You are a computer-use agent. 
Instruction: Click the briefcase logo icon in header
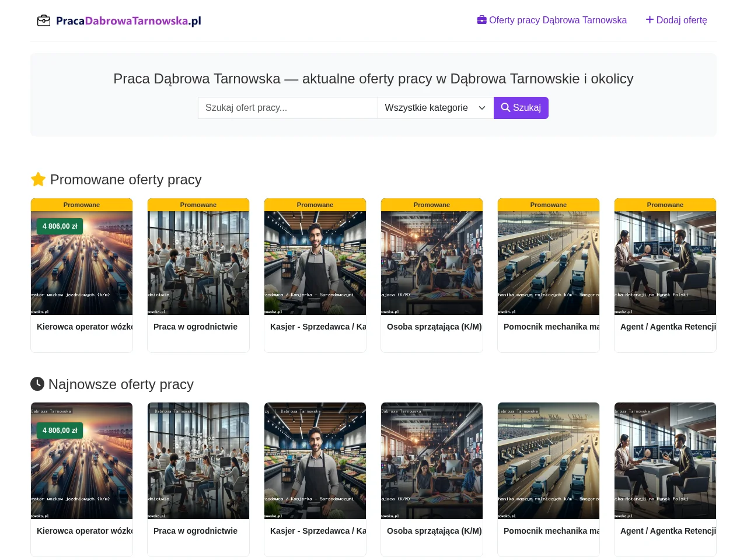44,21
